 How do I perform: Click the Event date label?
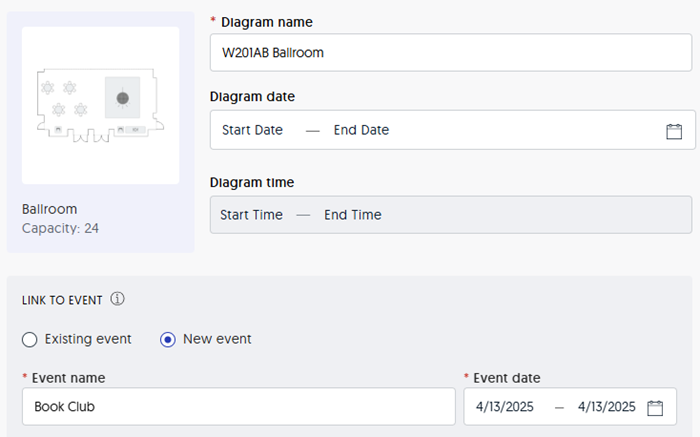[507, 378]
